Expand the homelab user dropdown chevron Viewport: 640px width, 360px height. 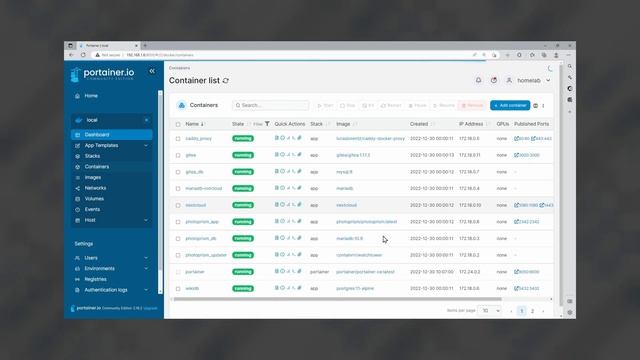[x=548, y=80]
